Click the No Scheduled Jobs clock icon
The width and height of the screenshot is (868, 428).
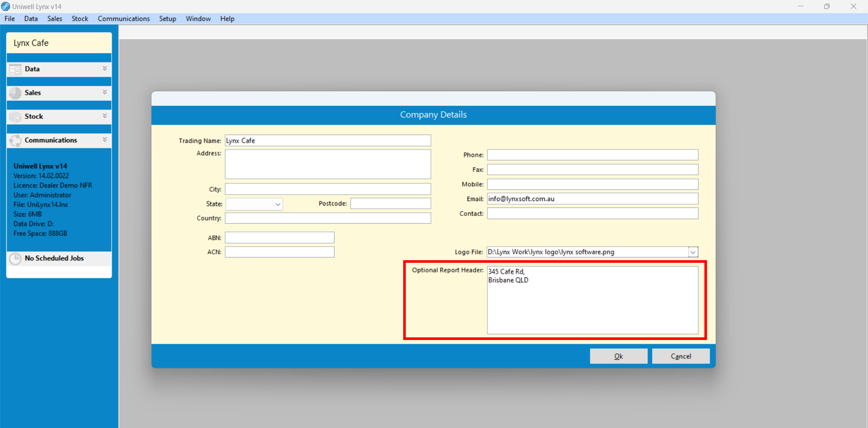click(16, 258)
